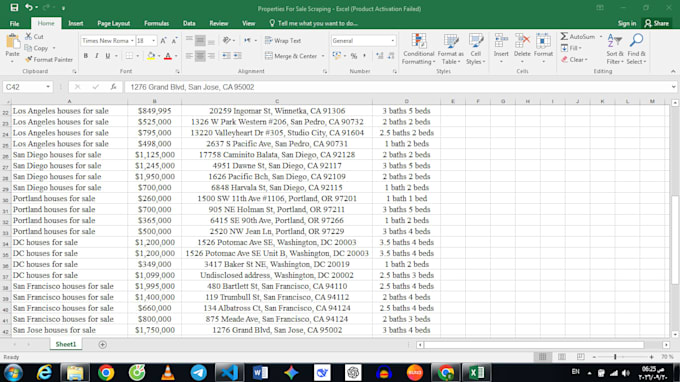The image size is (680, 382).
Task: Expand the General number format dropdown
Action: [x=392, y=41]
